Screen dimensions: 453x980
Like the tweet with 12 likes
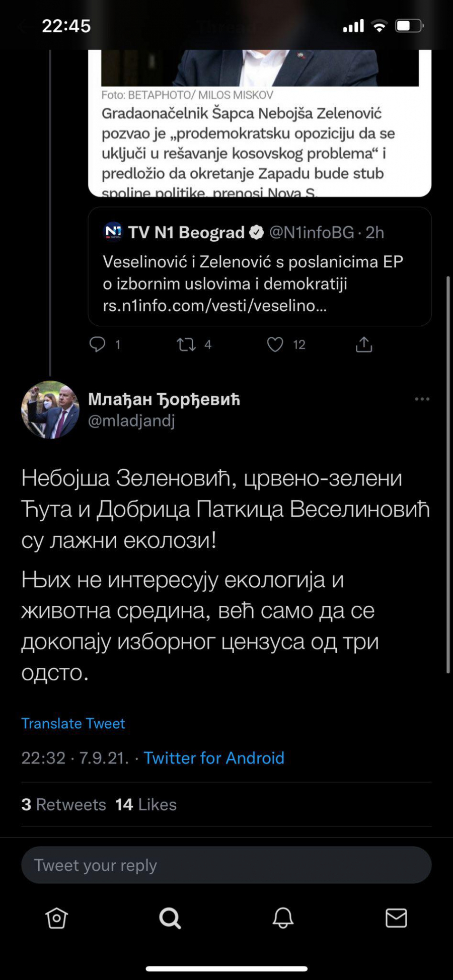click(275, 344)
